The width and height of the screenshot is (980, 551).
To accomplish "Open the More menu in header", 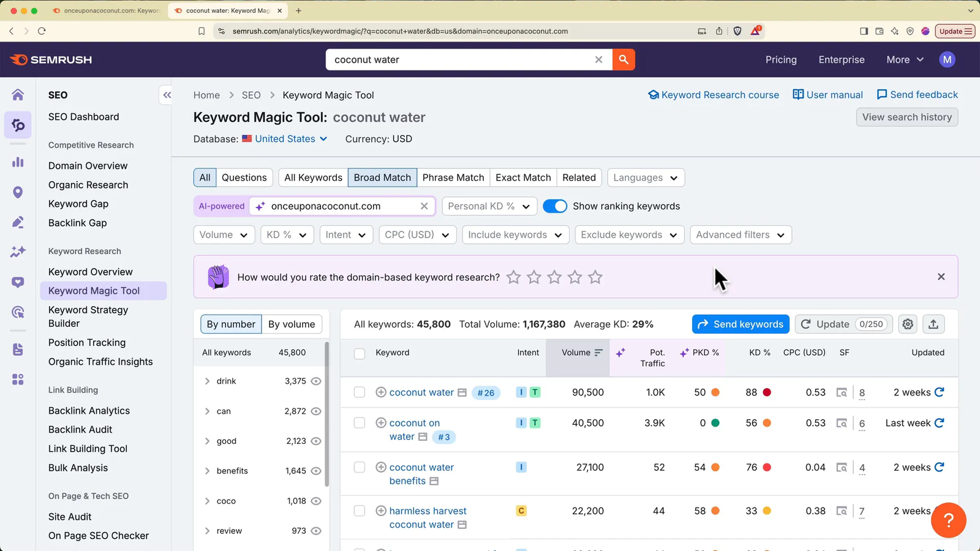I will coord(905,59).
